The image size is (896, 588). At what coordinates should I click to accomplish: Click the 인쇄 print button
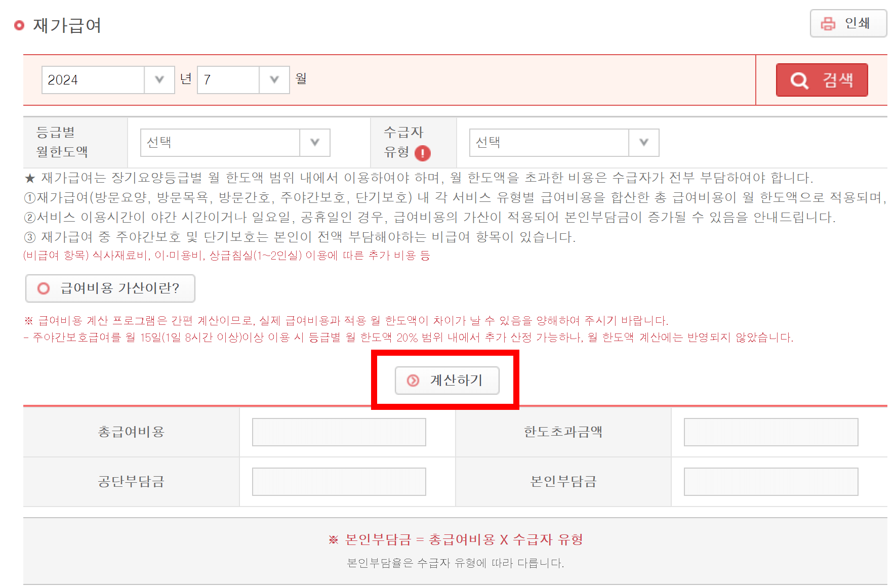pos(848,23)
